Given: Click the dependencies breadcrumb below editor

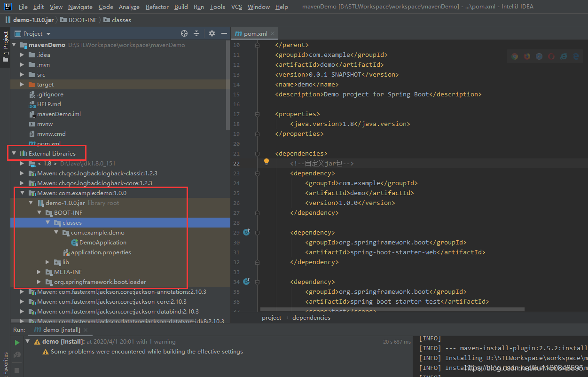Looking at the screenshot, I should click(311, 318).
